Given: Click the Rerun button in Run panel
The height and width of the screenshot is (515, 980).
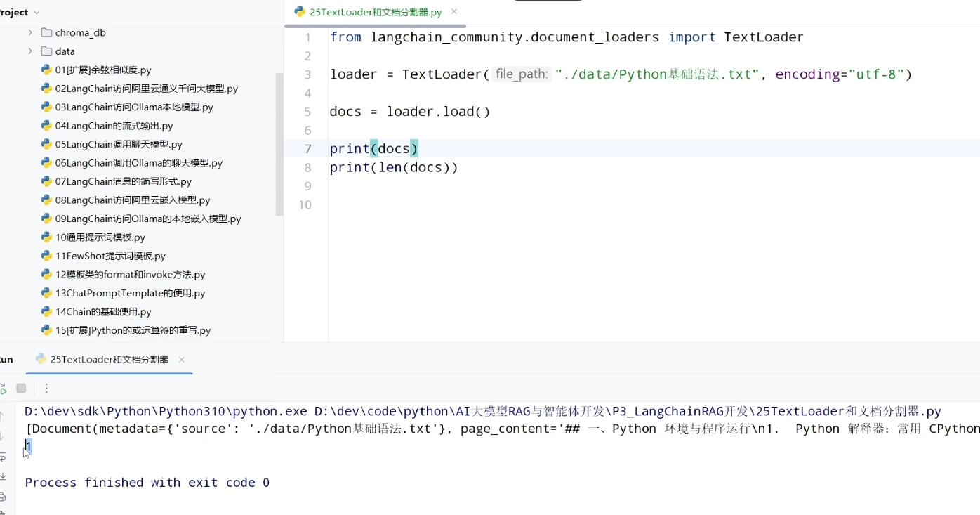Looking at the screenshot, I should tap(2, 388).
